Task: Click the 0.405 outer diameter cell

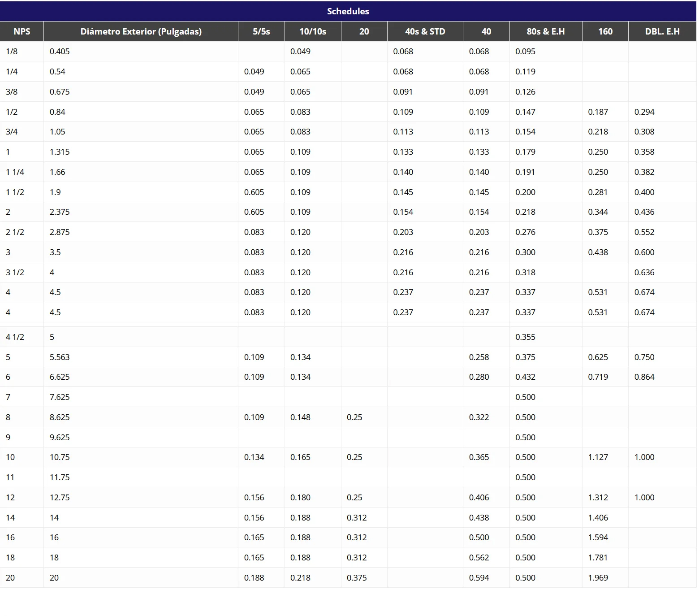Action: [x=60, y=52]
